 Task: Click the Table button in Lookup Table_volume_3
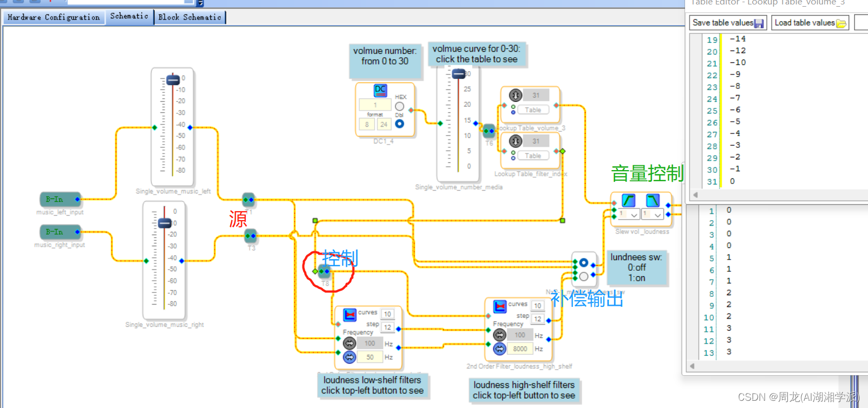click(x=533, y=110)
